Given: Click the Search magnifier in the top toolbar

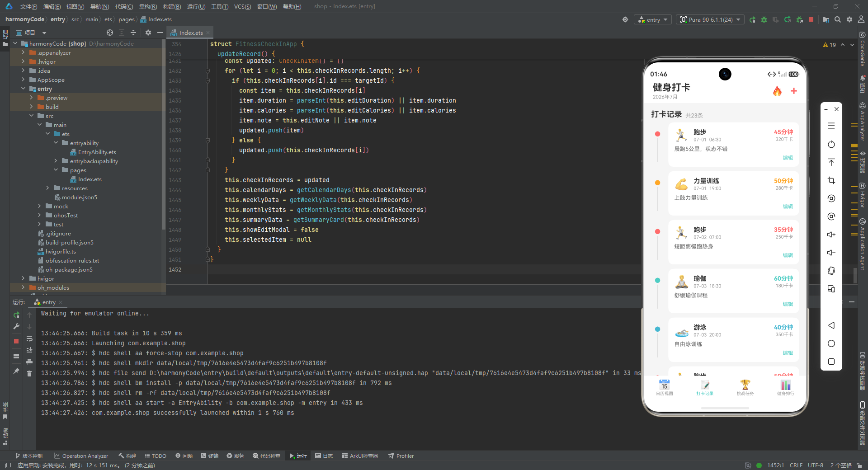Looking at the screenshot, I should point(838,19).
